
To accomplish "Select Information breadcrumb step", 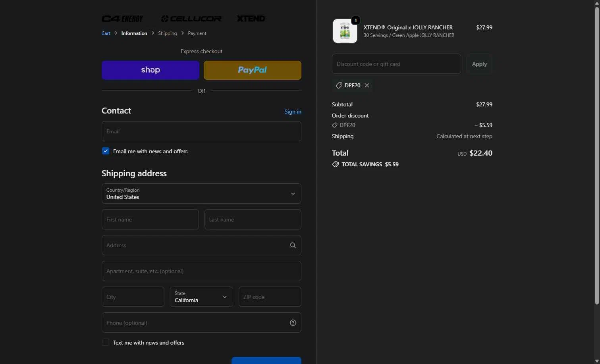I will [x=134, y=33].
